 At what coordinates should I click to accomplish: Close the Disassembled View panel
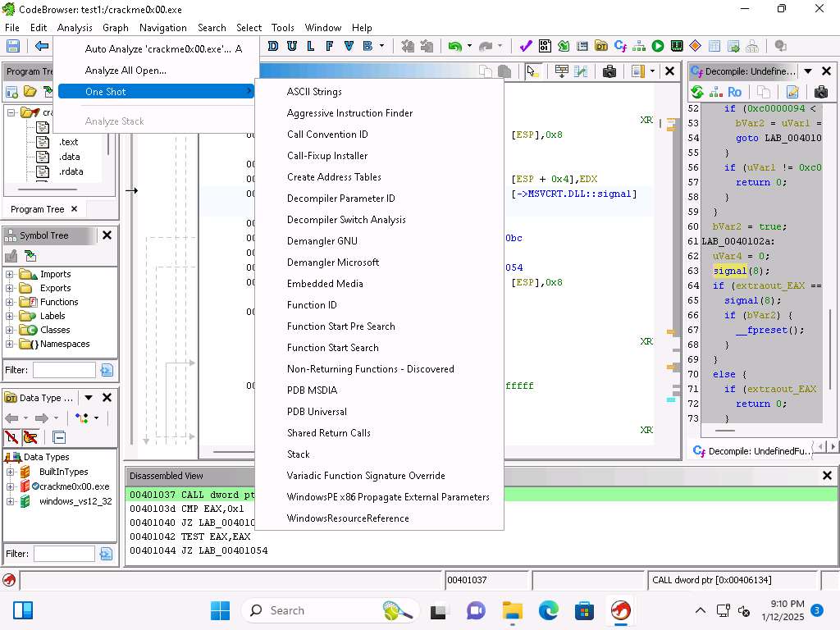pyautogui.click(x=827, y=476)
